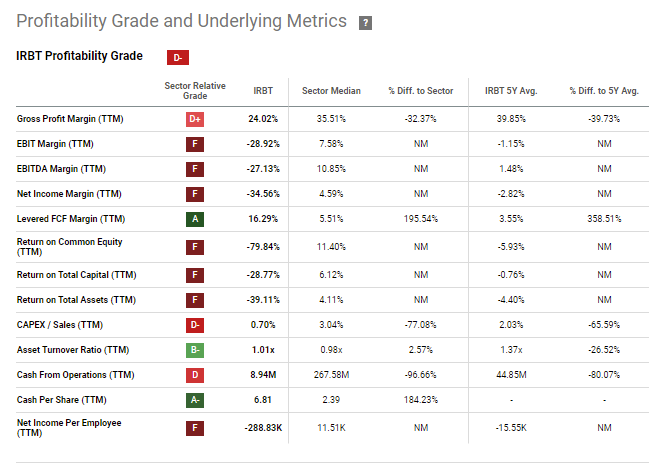Click the Cash Per Share A- grade badge
This screenshot has width=664, height=466.
pyautogui.click(x=195, y=398)
